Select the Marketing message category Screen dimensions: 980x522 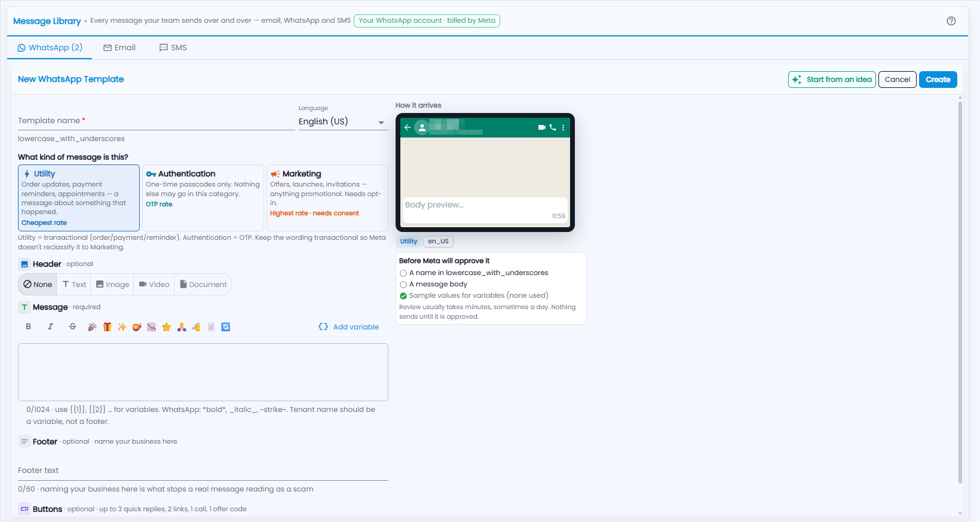pyautogui.click(x=327, y=198)
